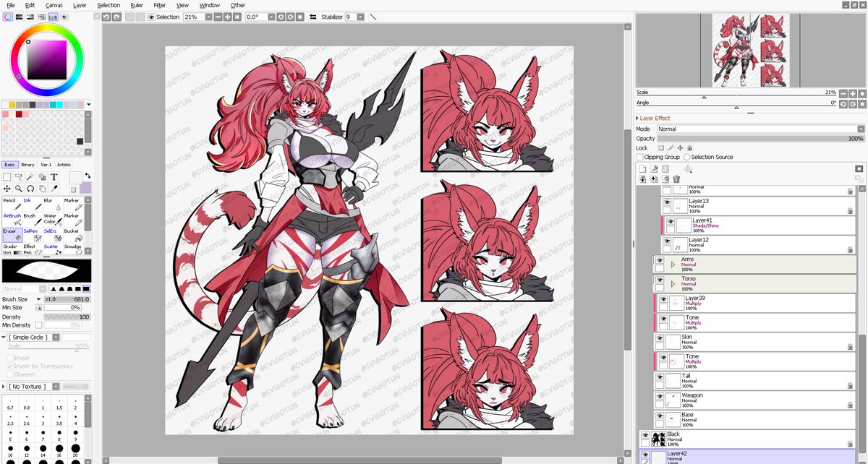Open the File menu
The height and width of the screenshot is (464, 868).
tap(10, 5)
